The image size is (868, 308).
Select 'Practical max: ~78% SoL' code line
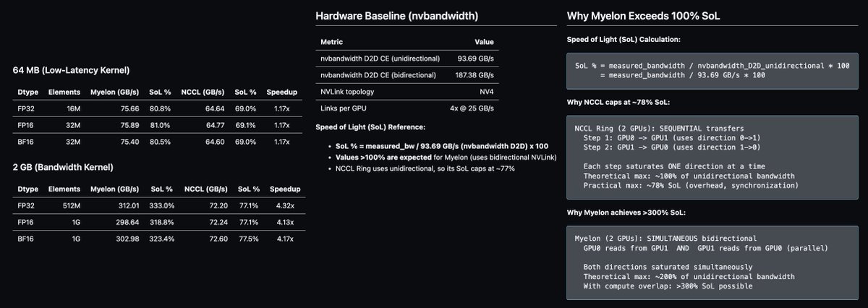coord(690,186)
